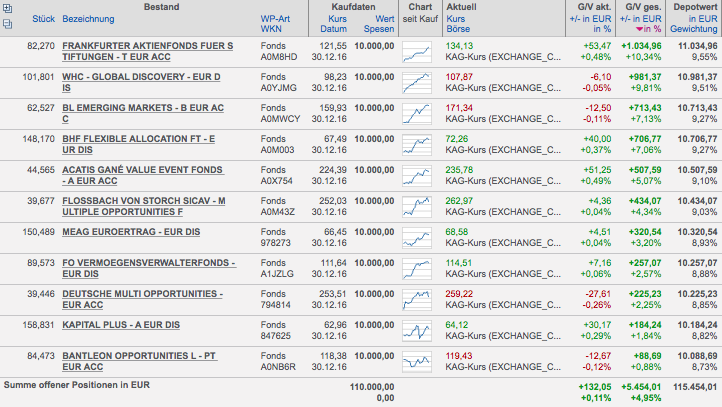This screenshot has height=407, width=722.
Task: Click the collapse-all minus icon
Action: (7, 24)
